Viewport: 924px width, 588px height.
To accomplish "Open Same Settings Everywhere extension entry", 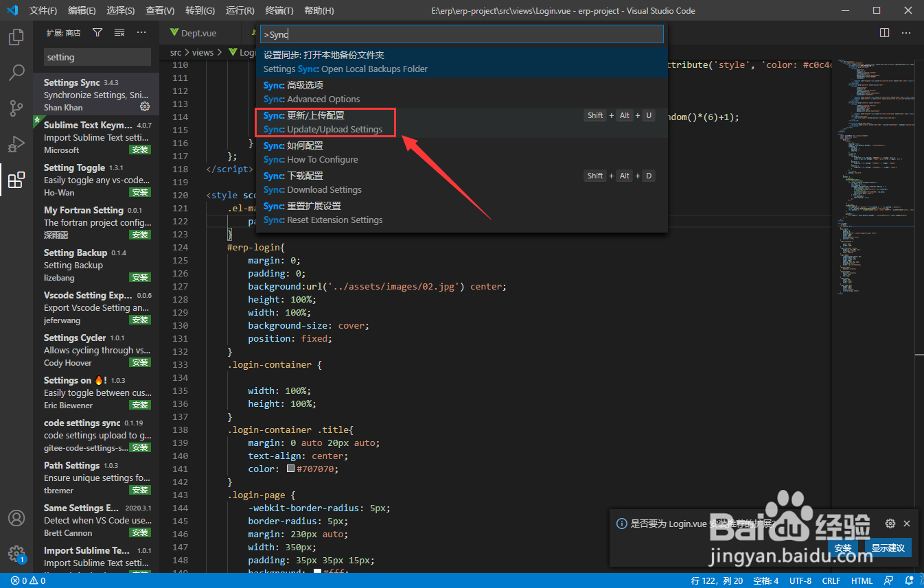I will coord(96,519).
